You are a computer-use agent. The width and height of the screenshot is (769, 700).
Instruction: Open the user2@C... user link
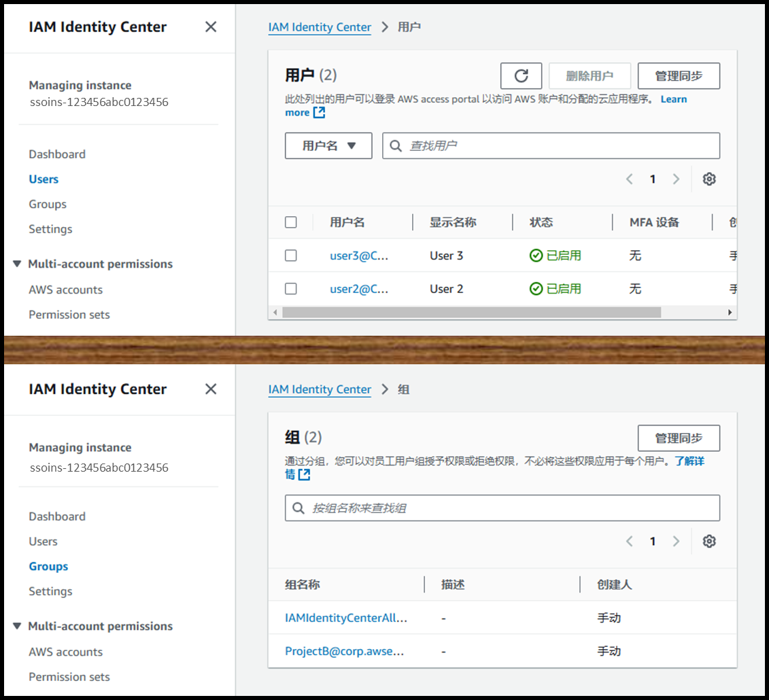359,290
